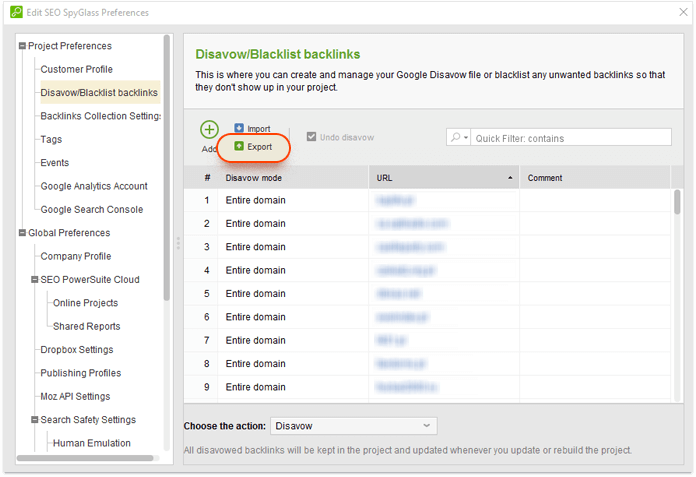Focus the Quick Filter input field
Screen dimensions: 696x477
click(571, 138)
